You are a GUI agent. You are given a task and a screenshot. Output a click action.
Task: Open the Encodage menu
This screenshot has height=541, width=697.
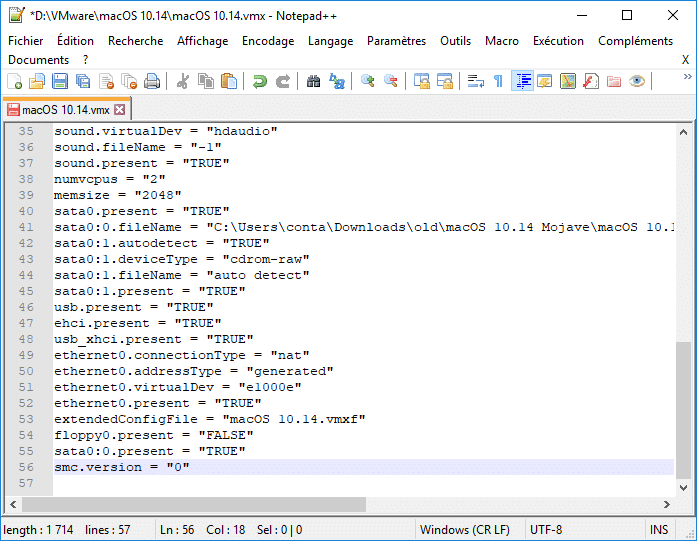(268, 41)
